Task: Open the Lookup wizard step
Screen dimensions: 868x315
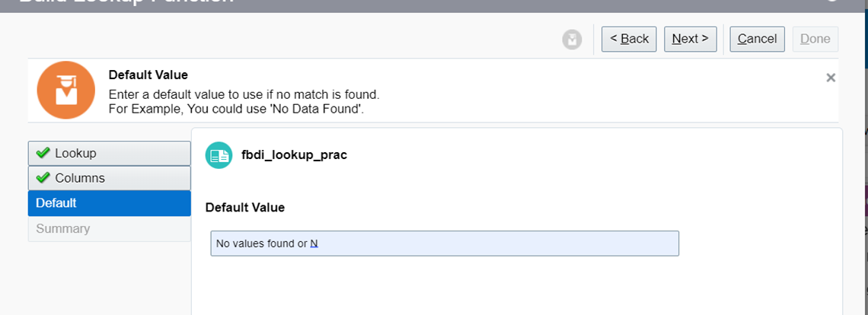Action: click(x=110, y=154)
